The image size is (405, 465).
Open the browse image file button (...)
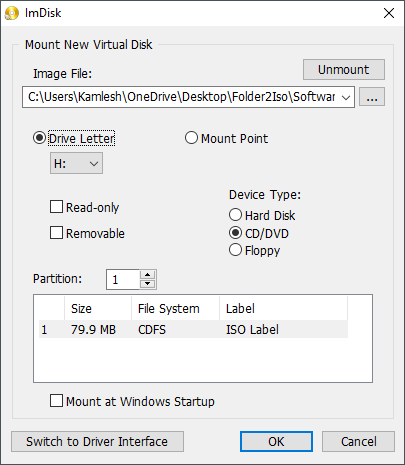(372, 97)
